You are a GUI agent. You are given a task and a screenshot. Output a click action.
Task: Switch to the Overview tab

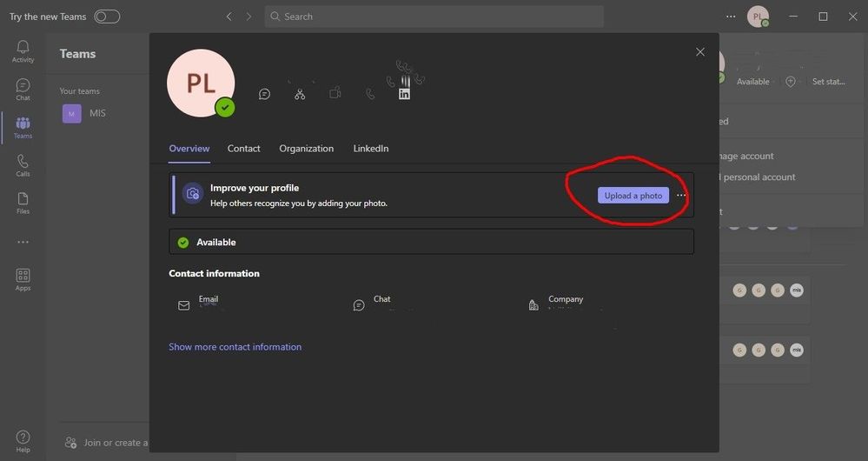189,149
